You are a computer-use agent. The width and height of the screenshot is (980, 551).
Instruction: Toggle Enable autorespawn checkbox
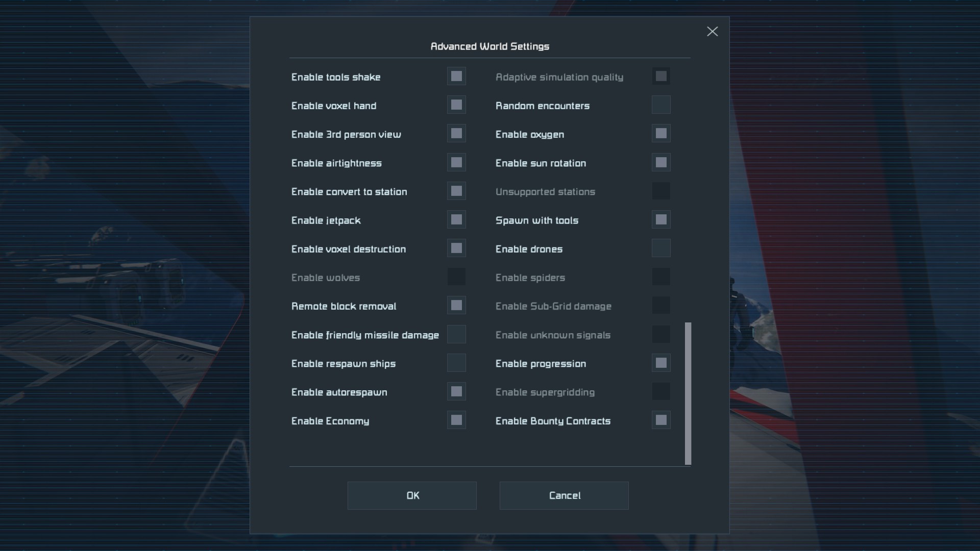(456, 392)
